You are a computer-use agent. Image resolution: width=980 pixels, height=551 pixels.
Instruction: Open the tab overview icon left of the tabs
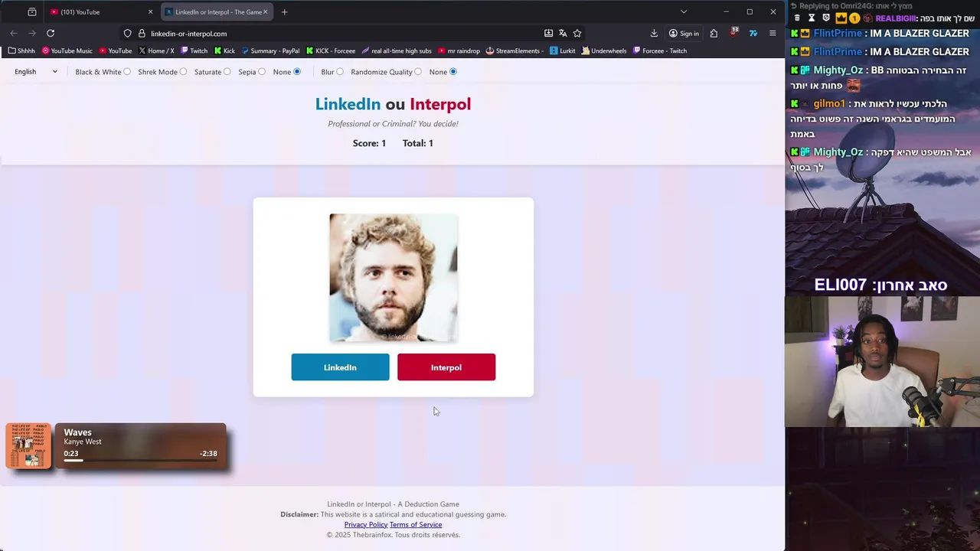(x=31, y=11)
